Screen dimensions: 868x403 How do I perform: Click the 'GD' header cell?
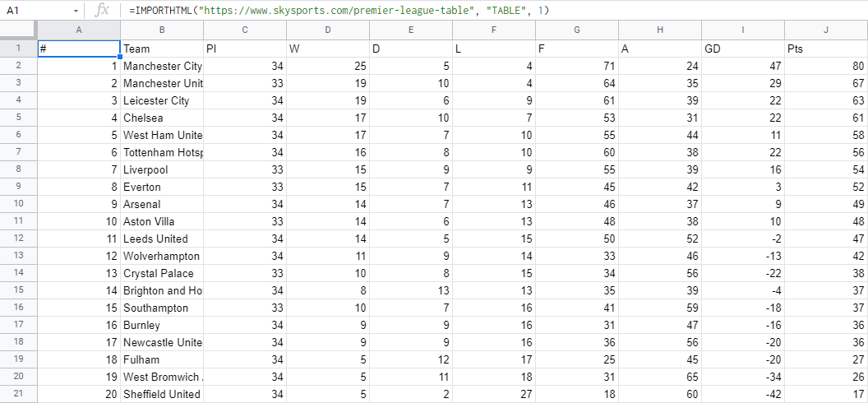click(743, 49)
